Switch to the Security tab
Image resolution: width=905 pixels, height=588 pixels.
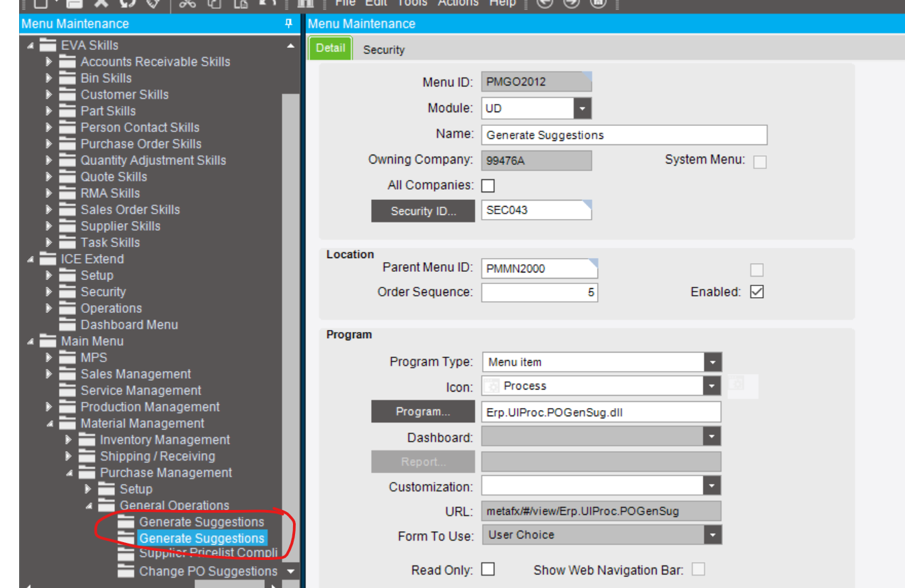click(383, 49)
